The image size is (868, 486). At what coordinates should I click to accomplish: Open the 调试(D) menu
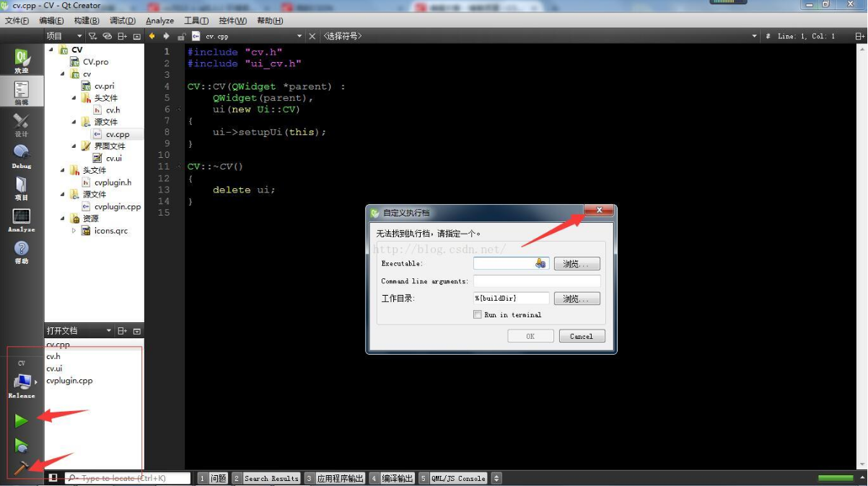tap(122, 21)
